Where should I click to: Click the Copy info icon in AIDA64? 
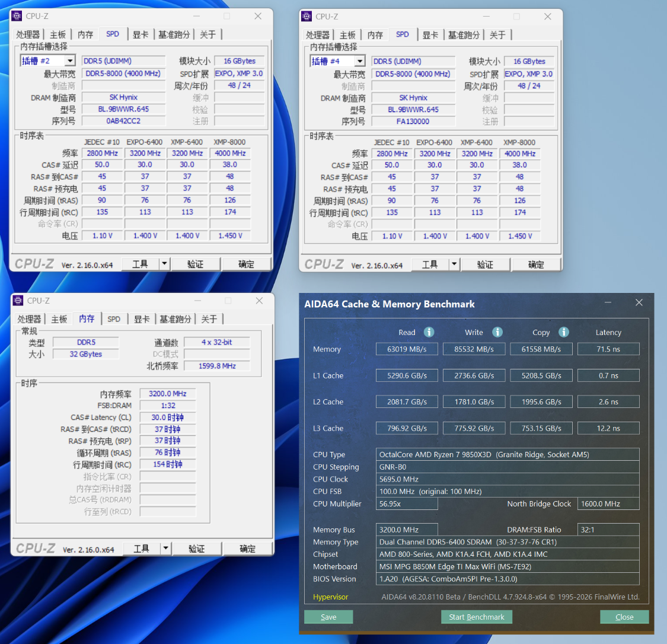[564, 332]
